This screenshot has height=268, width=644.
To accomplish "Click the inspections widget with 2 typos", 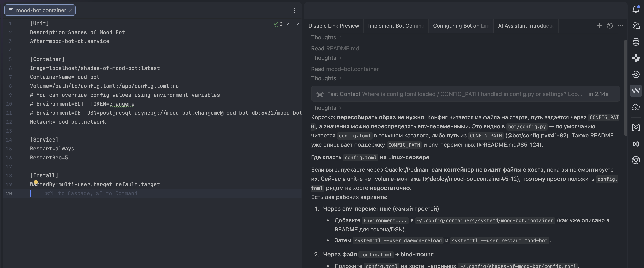I will tap(278, 24).
